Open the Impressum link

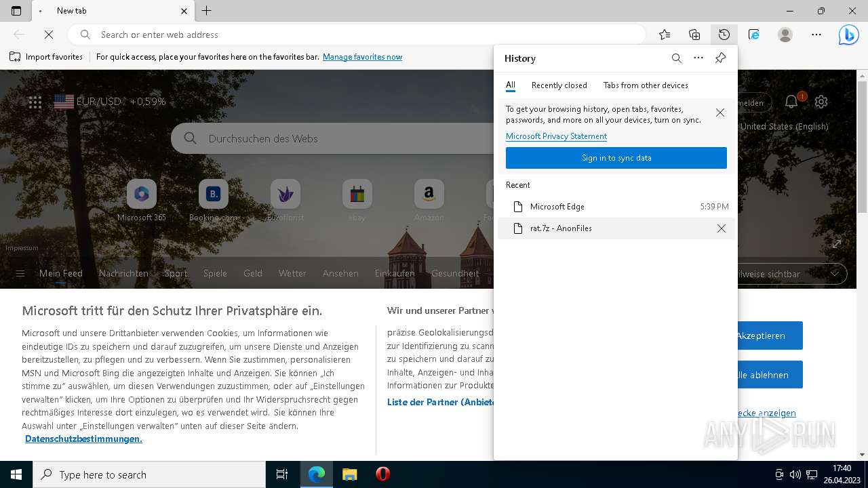click(x=22, y=248)
